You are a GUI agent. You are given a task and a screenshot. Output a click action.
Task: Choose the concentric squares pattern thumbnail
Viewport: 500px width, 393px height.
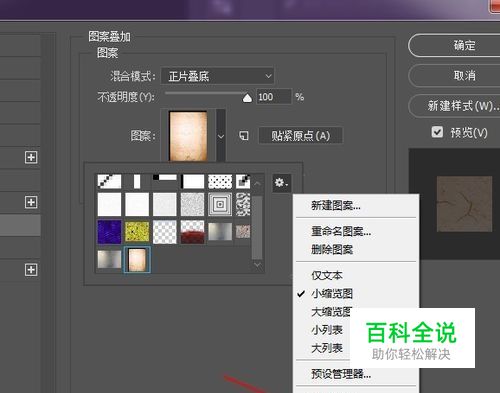(220, 204)
